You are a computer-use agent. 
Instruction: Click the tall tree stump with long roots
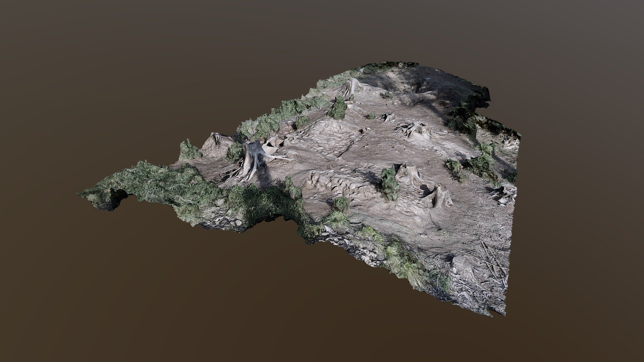click(x=252, y=161)
